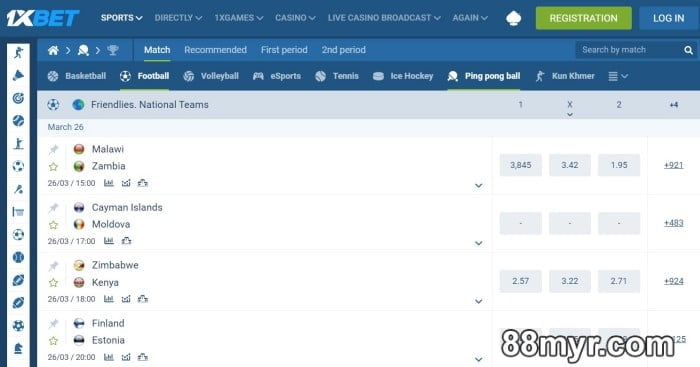Open the SPORTS dropdown menu
This screenshot has width=700, height=367.
tap(121, 18)
